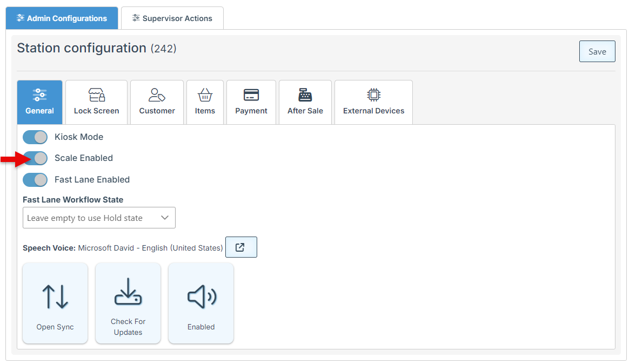Click the Fast Lane dropdown chevron arrow

(165, 218)
